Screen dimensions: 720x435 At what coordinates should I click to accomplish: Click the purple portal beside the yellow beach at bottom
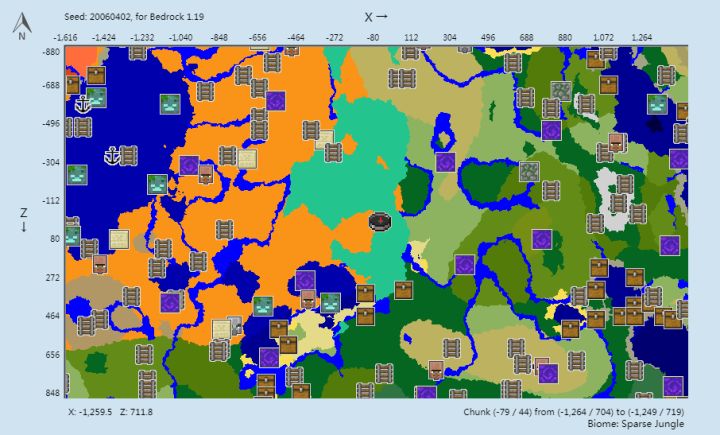click(269, 357)
